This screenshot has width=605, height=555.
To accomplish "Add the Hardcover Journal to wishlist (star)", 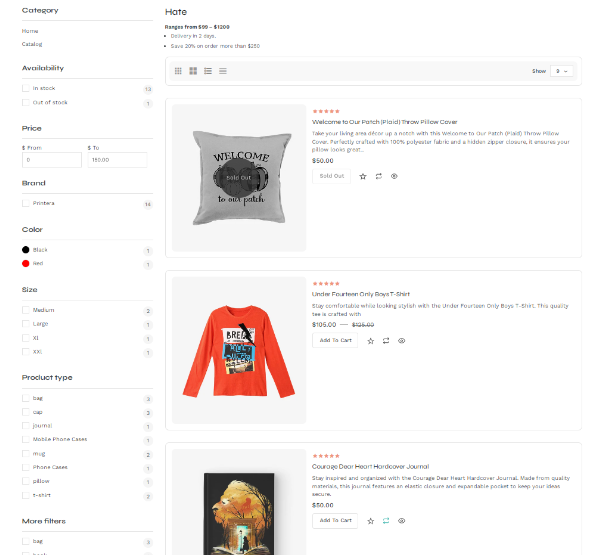I will 371,521.
